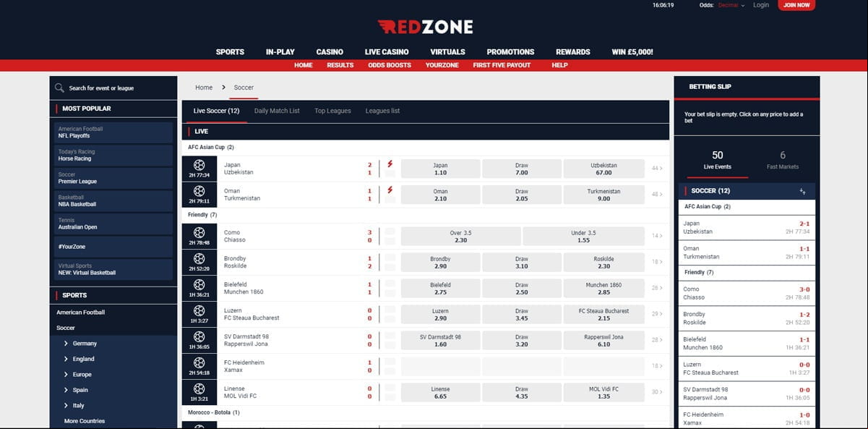Click the Login link
This screenshot has width=868, height=429.
(760, 5)
